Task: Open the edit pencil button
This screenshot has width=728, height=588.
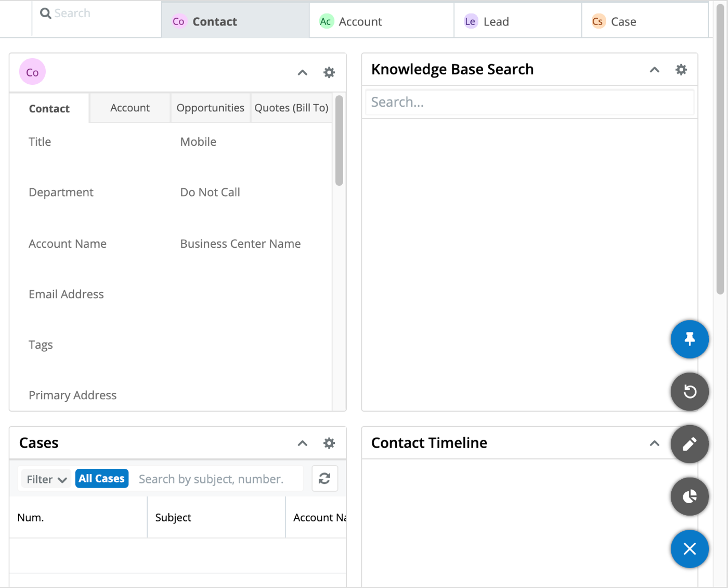Action: 690,444
